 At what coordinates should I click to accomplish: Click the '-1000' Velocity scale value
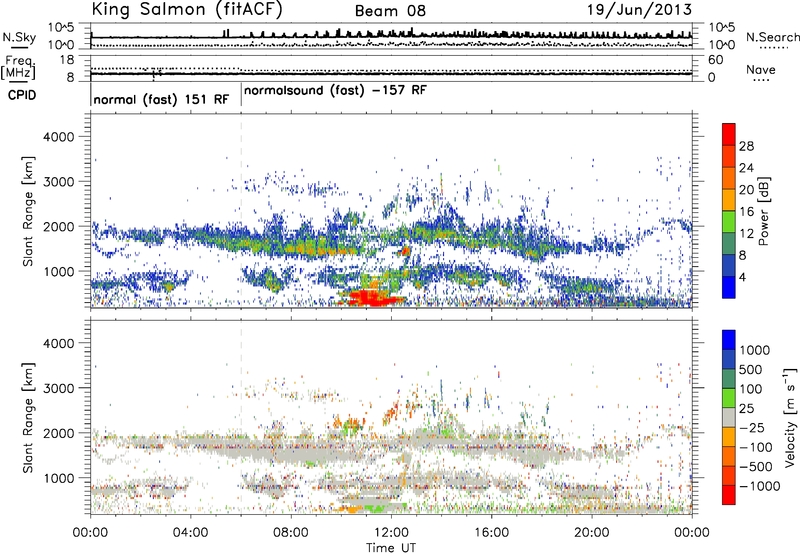point(760,486)
